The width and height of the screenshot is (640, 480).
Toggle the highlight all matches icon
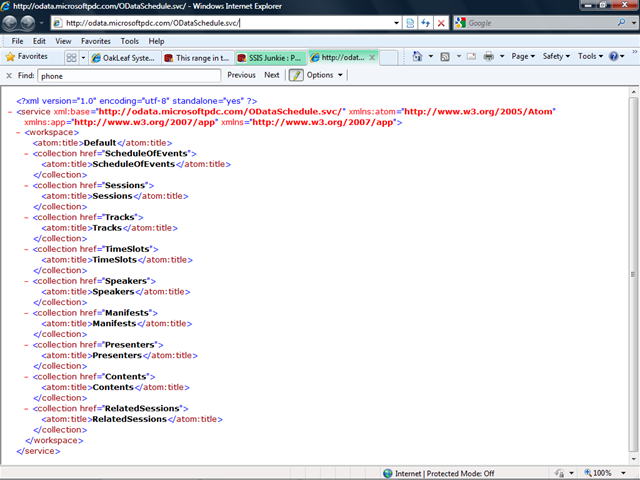pyautogui.click(x=296, y=75)
